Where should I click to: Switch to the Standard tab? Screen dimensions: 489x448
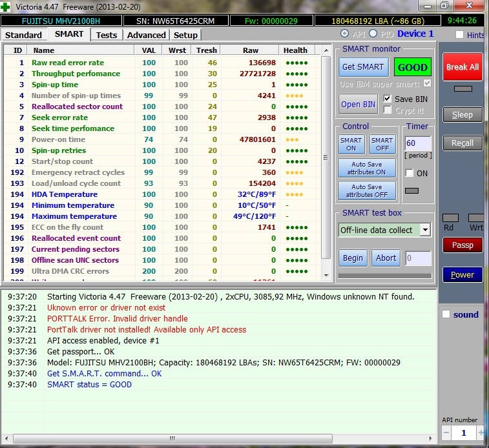23,35
